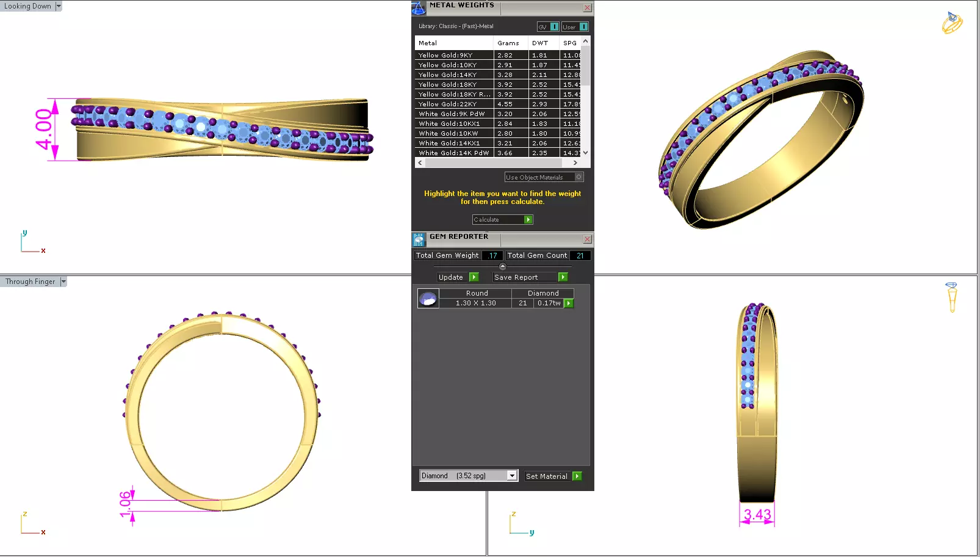
Task: Click the SPG column header
Action: point(571,43)
